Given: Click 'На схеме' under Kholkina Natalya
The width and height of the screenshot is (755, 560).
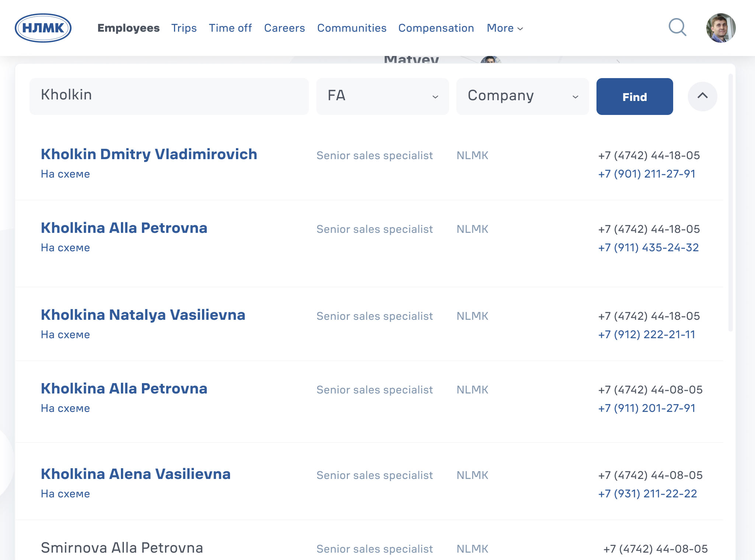Looking at the screenshot, I should pyautogui.click(x=65, y=335).
